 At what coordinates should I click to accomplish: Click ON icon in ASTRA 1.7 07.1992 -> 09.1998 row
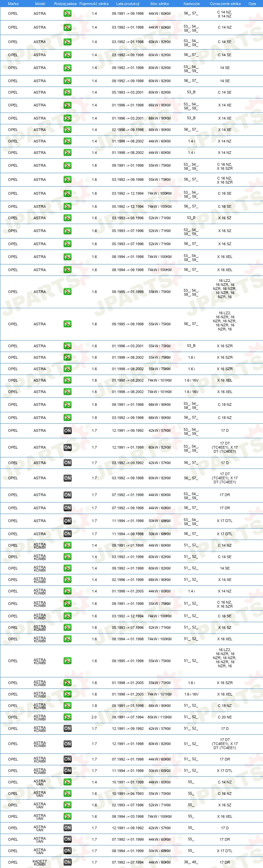click(x=68, y=508)
